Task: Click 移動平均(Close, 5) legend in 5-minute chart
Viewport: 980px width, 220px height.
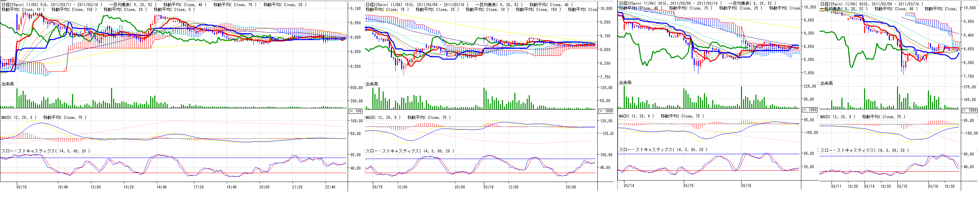Action: [x=174, y=10]
